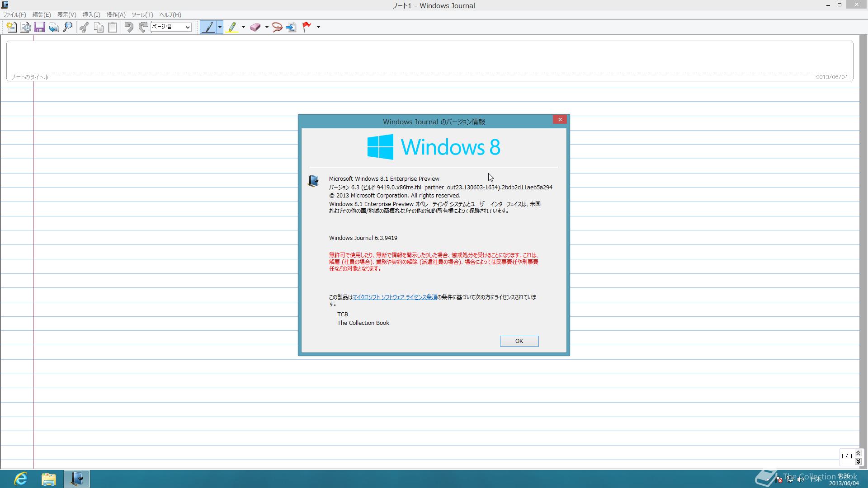Expand the Highlighter options arrow
The width and height of the screenshot is (868, 488).
(x=243, y=27)
